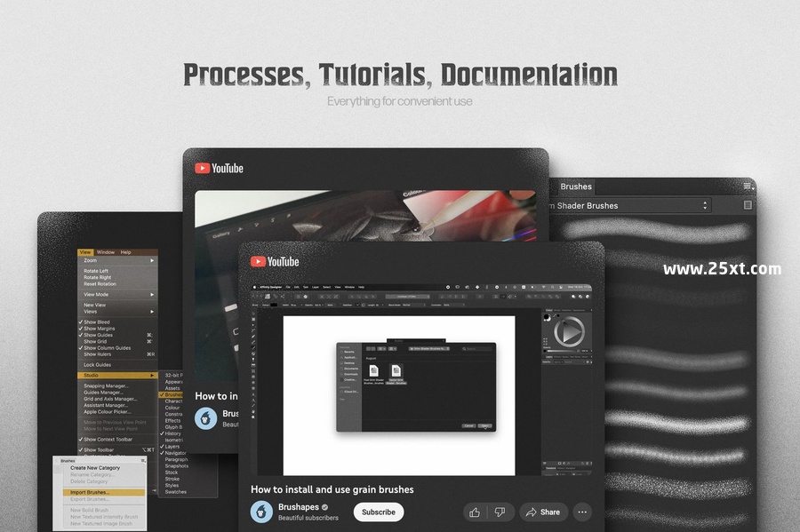Toggle History in the Studio submenu

click(x=171, y=433)
